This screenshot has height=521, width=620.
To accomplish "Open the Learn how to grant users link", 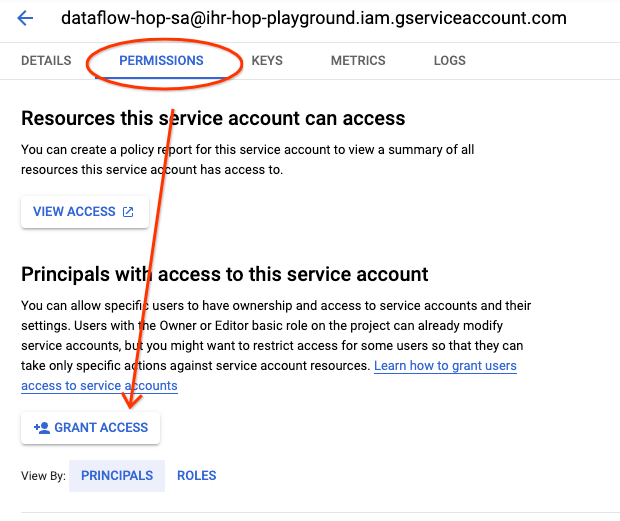I will (445, 366).
